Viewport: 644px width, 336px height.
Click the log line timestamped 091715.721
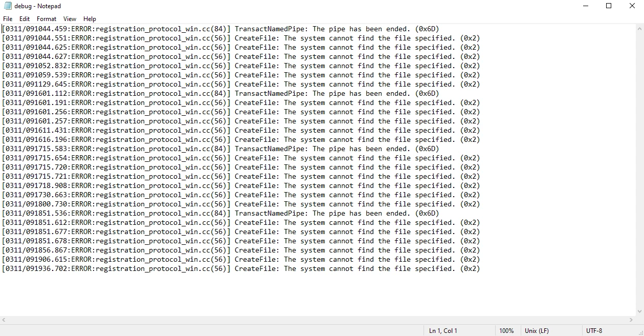241,177
